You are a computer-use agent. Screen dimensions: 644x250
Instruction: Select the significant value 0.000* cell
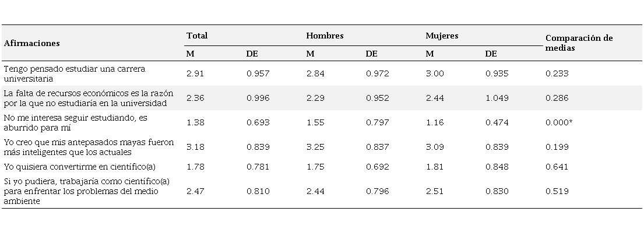tap(558, 122)
